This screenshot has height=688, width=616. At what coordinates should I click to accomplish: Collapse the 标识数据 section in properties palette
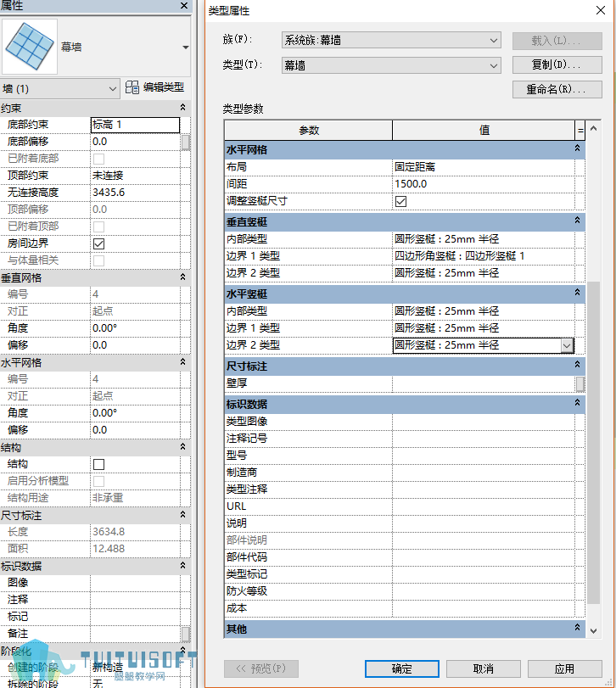tap(183, 566)
